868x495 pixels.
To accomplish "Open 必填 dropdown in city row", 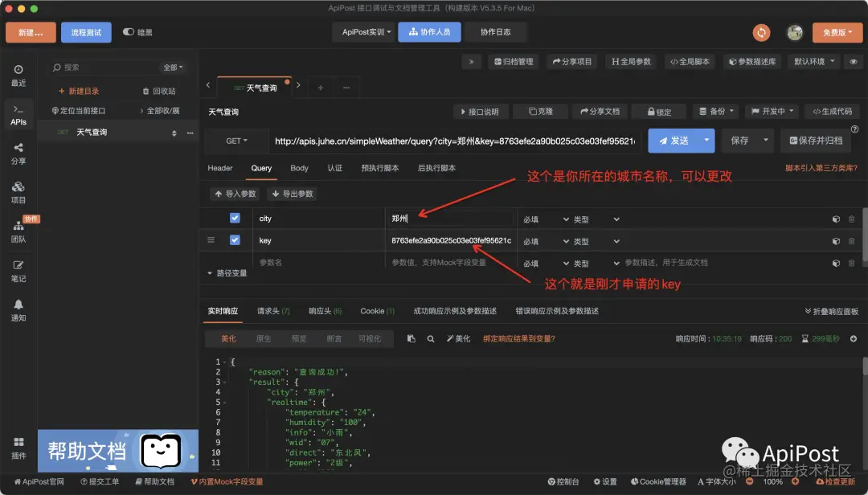I will [546, 219].
